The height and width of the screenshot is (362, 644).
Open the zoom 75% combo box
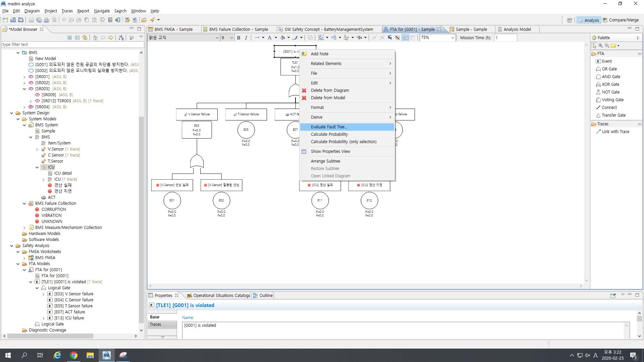coord(452,38)
